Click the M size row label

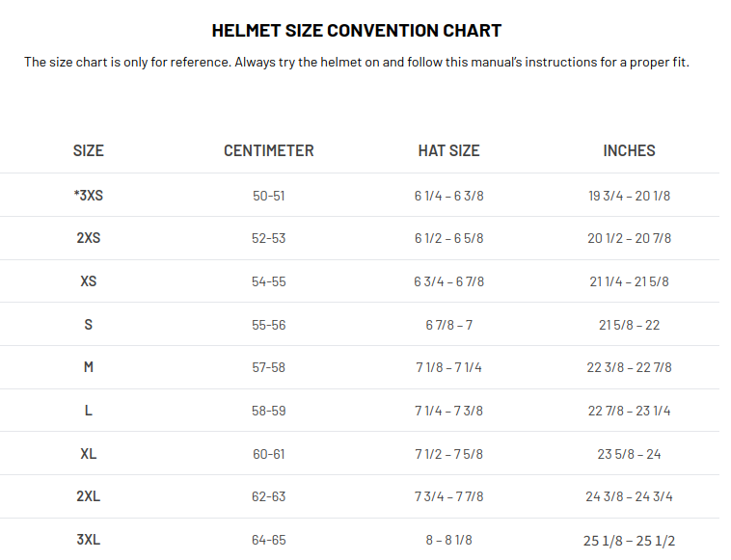(88, 367)
